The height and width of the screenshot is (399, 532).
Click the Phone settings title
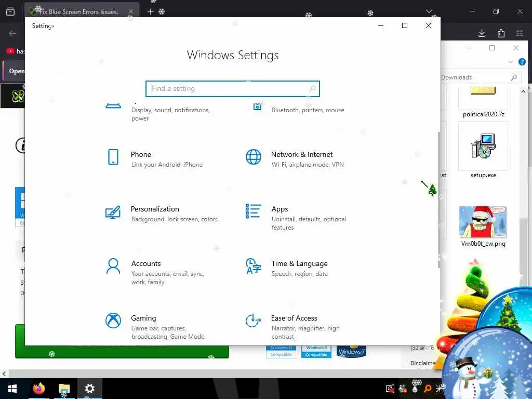click(141, 154)
